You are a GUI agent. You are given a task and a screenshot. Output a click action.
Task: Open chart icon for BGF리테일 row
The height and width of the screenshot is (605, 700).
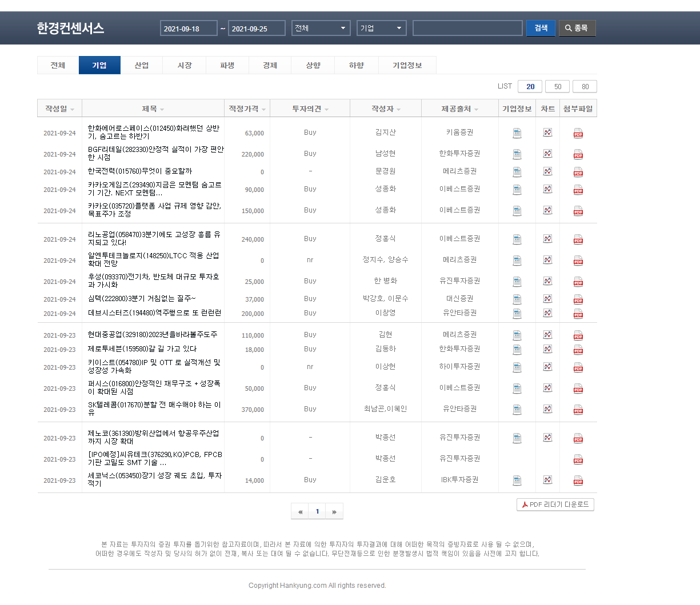[x=547, y=154]
